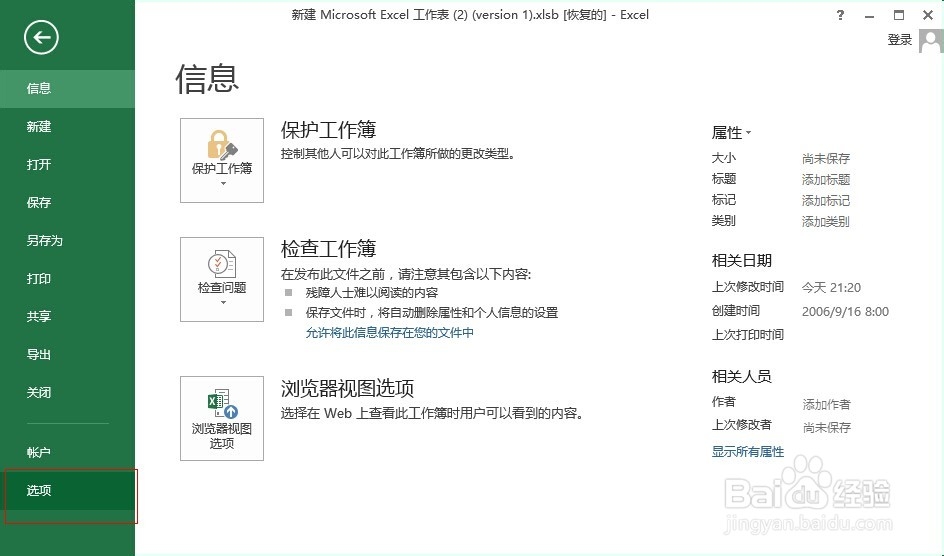Click the 检查工作簿 heading text
This screenshot has width=944, height=556.
(x=329, y=248)
